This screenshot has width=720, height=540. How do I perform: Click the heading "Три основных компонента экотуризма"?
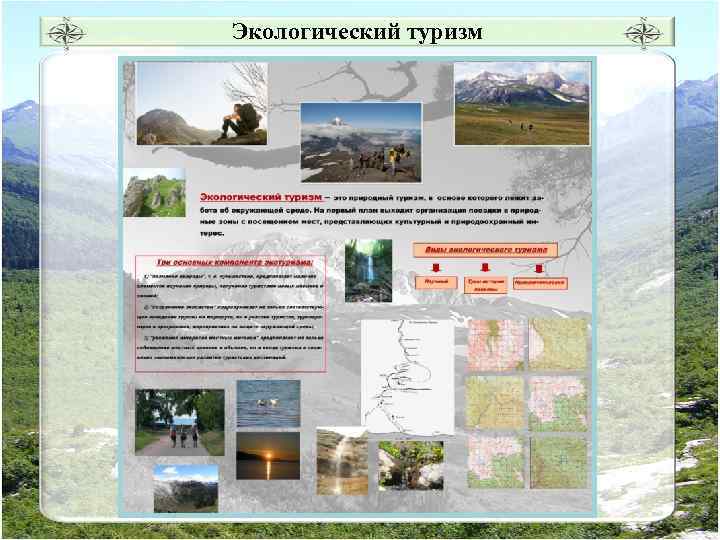(x=235, y=263)
